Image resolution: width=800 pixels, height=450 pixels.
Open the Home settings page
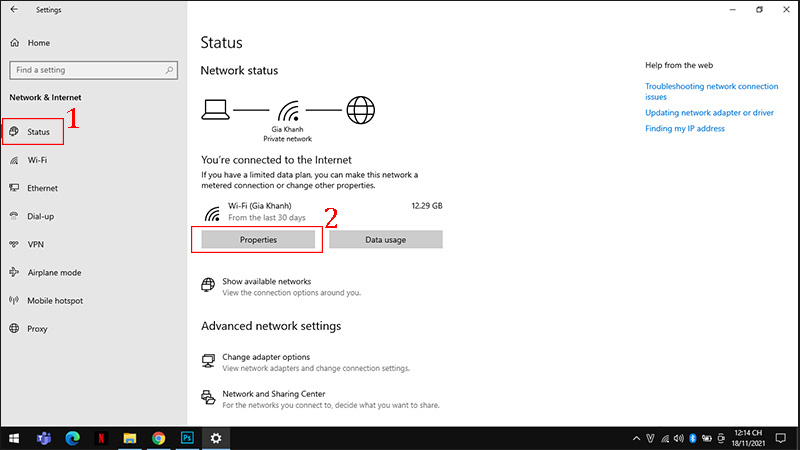pyautogui.click(x=38, y=43)
